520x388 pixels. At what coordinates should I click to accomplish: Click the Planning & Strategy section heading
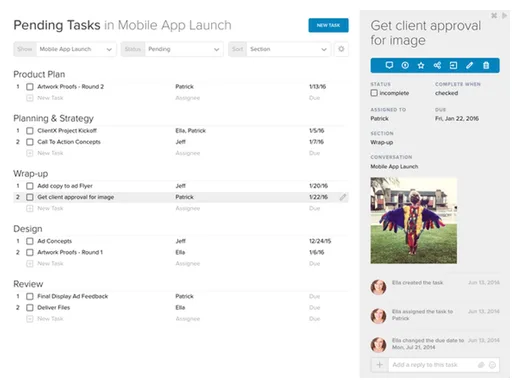click(x=53, y=118)
